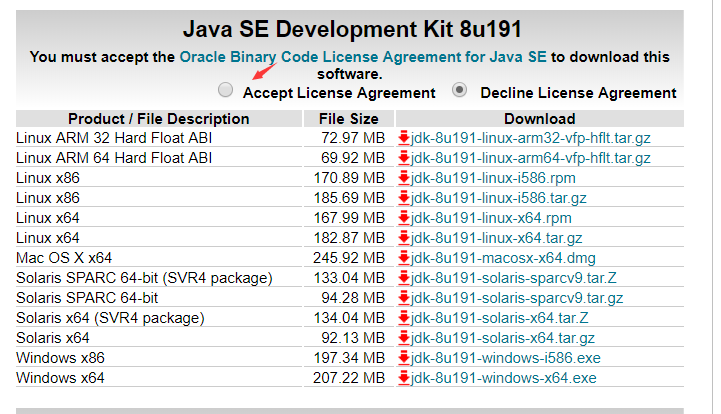
Task: Click the Product / File Description header
Action: pyautogui.click(x=159, y=119)
